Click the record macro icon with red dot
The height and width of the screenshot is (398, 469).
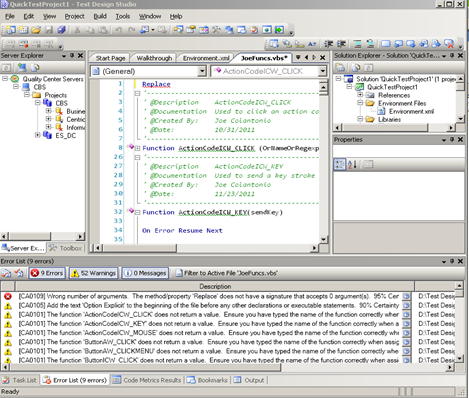(x=23, y=44)
